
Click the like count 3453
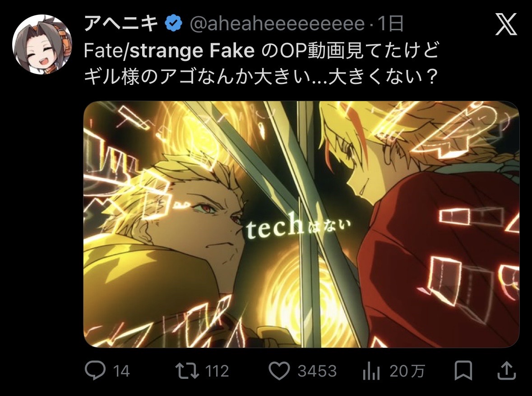tap(317, 371)
